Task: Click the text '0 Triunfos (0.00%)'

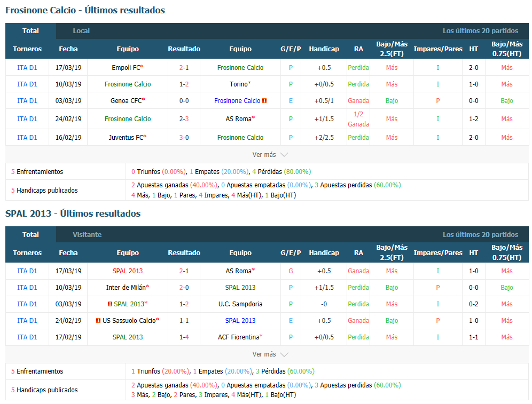Action: pos(159,172)
